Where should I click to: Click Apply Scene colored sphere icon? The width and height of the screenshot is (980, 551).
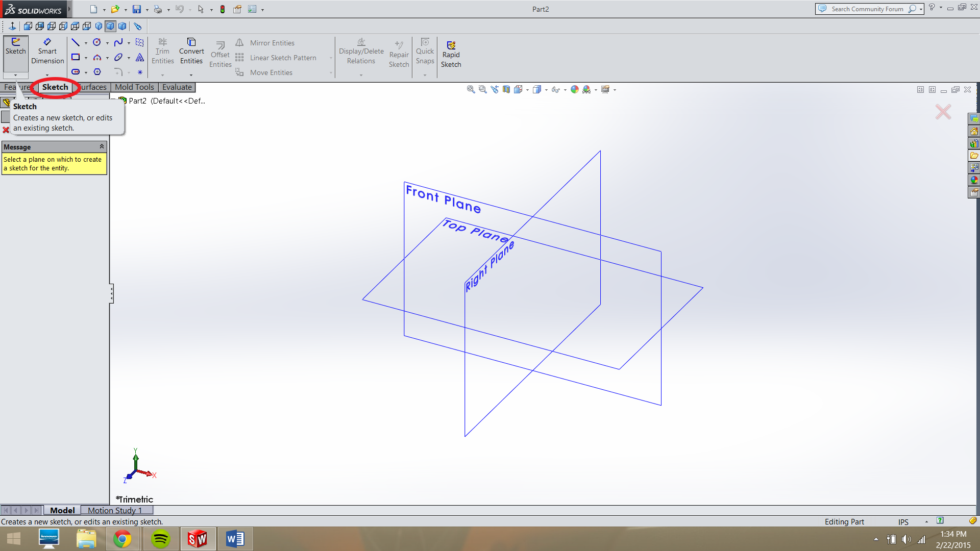coord(575,89)
